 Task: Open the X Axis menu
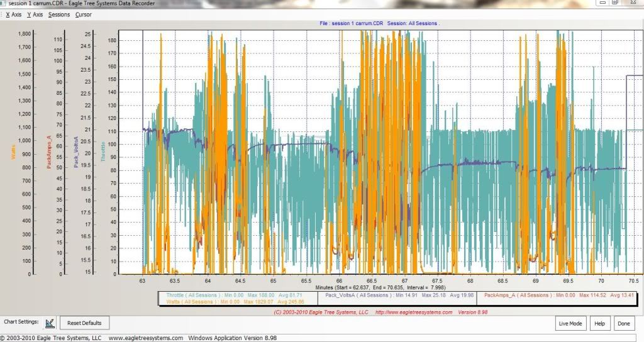tap(13, 14)
